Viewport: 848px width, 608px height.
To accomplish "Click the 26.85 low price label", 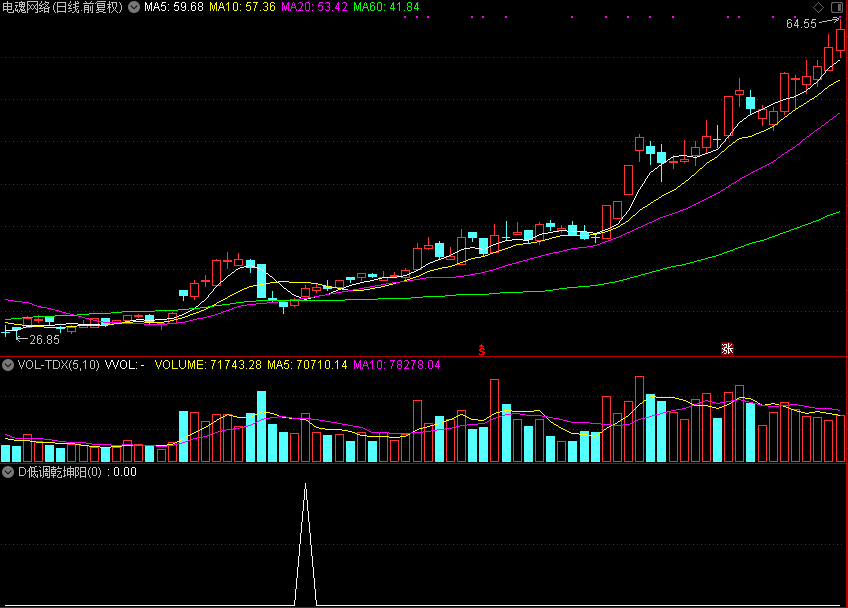I will 44,340.
